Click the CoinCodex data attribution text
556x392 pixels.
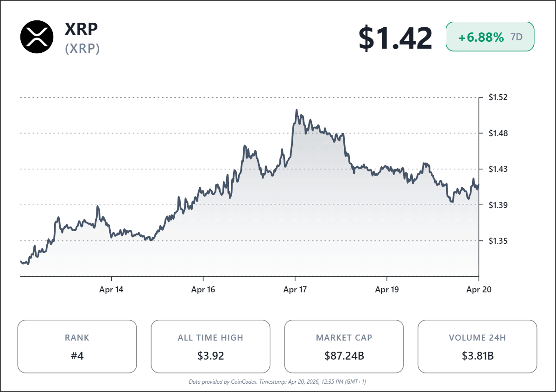[x=278, y=382]
